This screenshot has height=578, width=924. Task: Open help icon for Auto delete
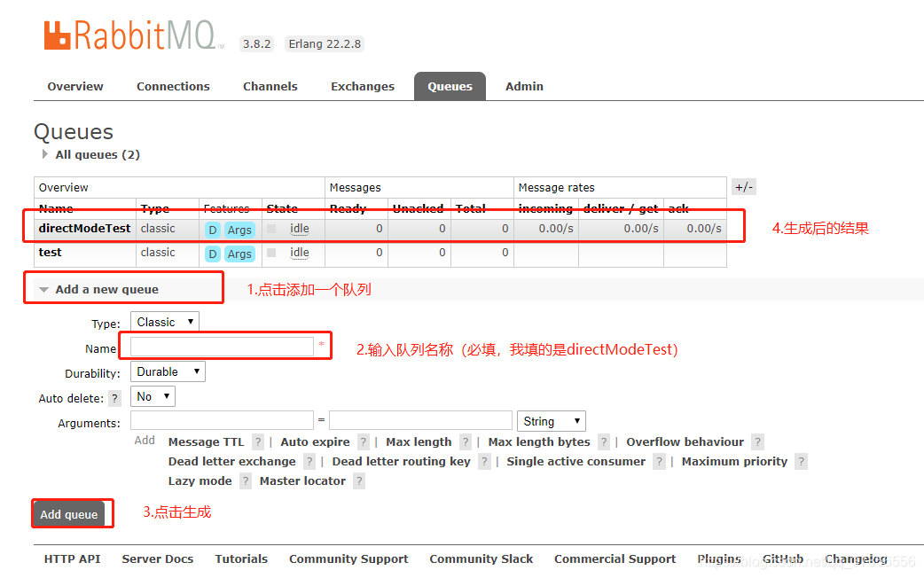(115, 398)
